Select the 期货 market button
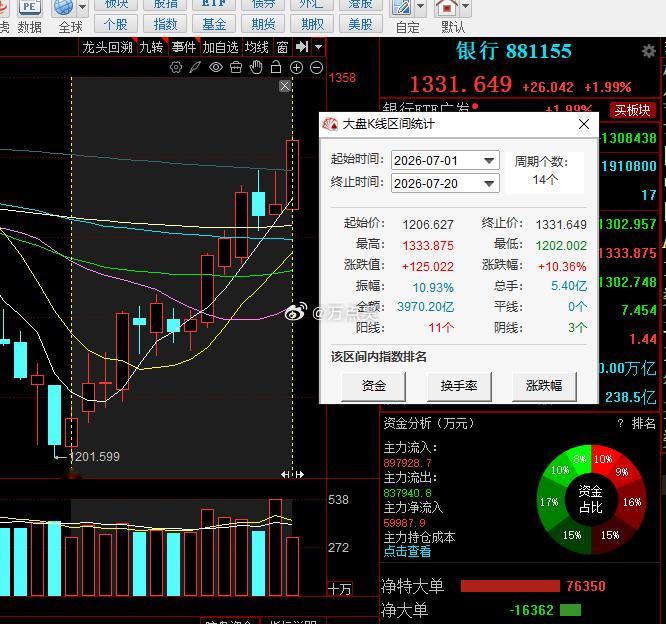 [x=263, y=24]
